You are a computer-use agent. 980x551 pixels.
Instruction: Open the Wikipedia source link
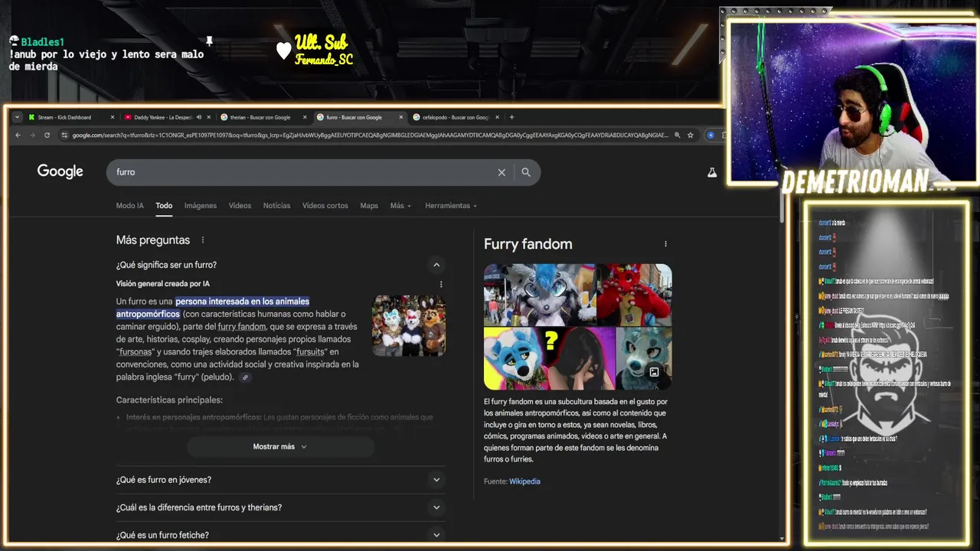[524, 481]
